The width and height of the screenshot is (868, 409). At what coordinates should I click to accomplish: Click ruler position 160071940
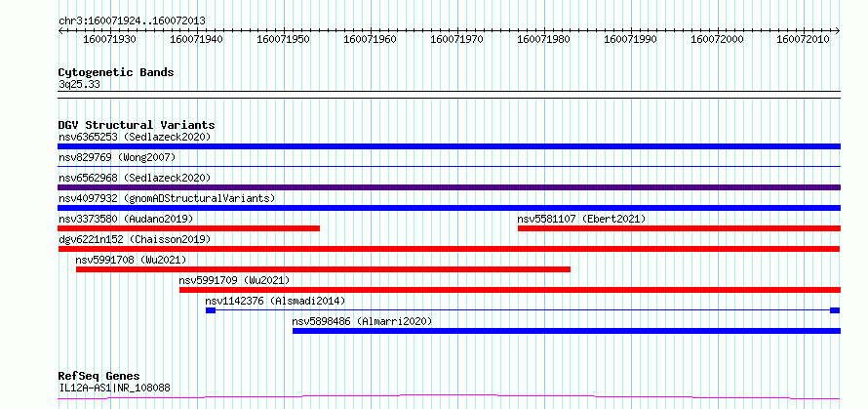point(196,39)
